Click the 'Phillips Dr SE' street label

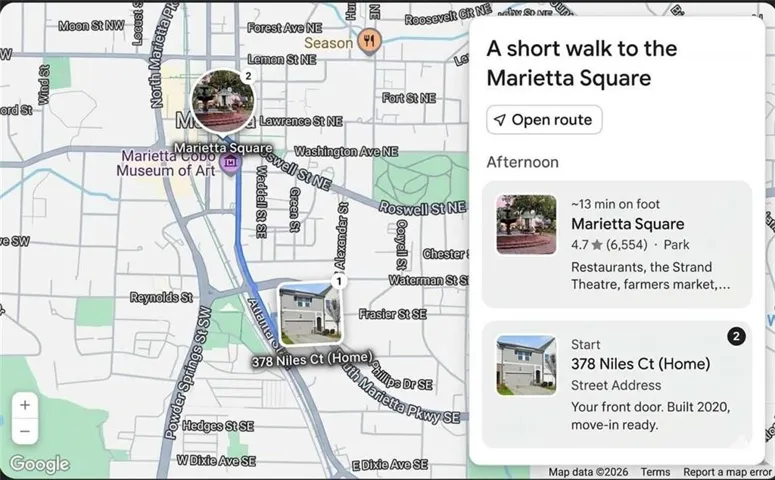402,377
